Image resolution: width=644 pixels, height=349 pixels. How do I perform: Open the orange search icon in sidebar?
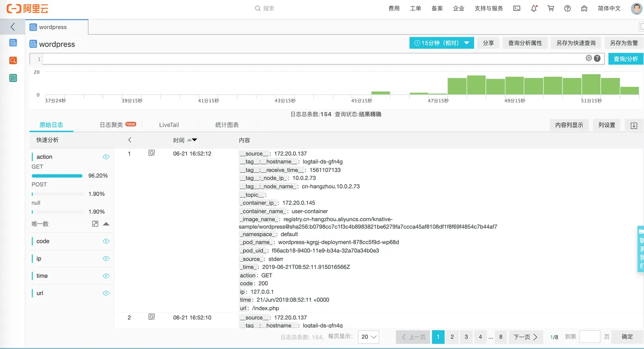13,60
